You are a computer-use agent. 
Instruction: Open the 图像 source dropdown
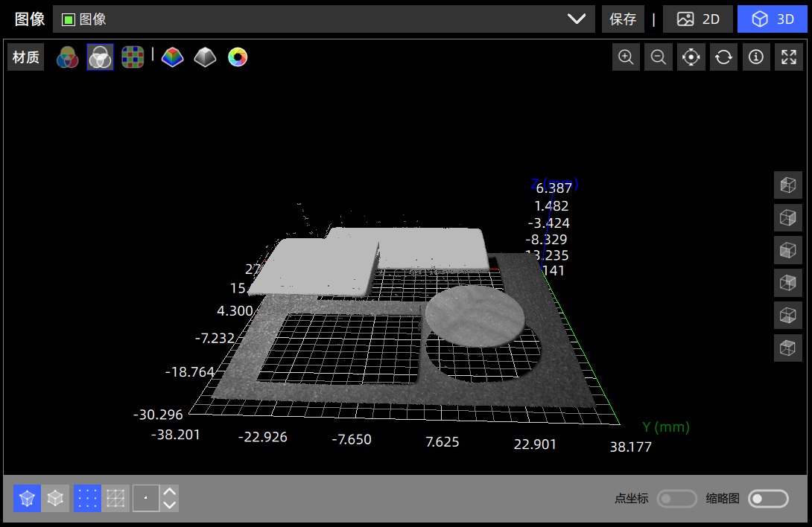coord(323,19)
